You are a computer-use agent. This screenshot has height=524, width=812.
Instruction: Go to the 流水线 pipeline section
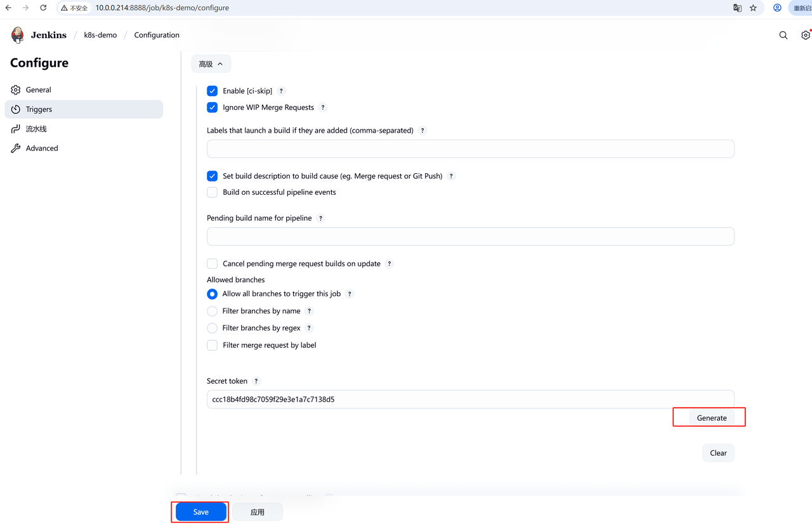(36, 129)
